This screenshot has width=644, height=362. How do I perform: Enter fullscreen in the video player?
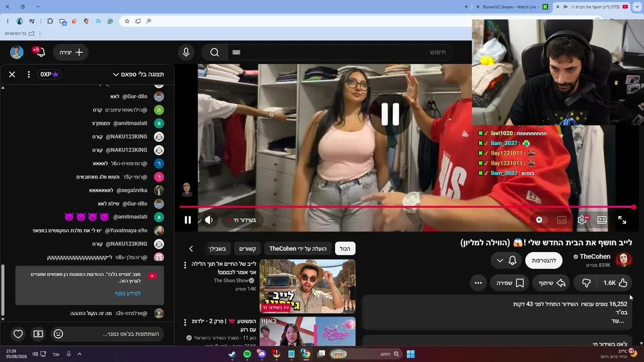(622, 220)
